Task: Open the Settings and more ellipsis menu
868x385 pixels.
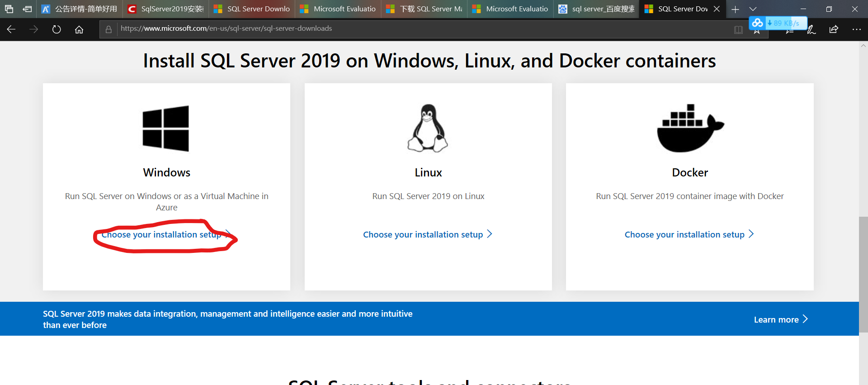Action: [856, 29]
